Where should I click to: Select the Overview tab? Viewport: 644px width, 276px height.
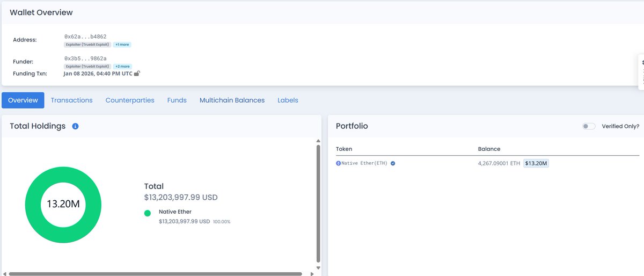(23, 100)
